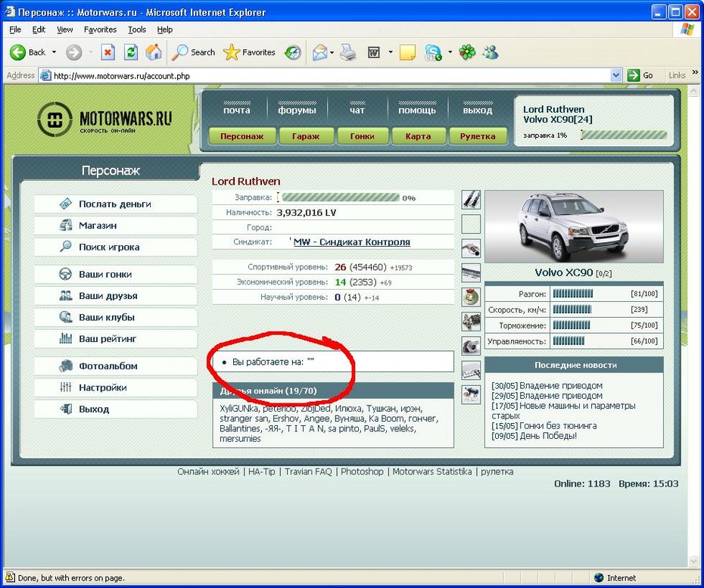Image resolution: width=704 pixels, height=588 pixels.
Task: Click the IE Forward arrow button
Action: [x=73, y=52]
